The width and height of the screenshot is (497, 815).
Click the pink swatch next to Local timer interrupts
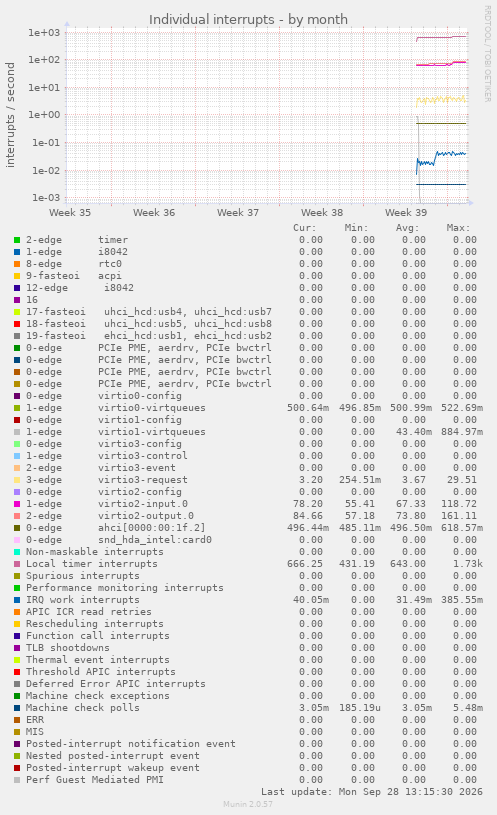point(17,564)
